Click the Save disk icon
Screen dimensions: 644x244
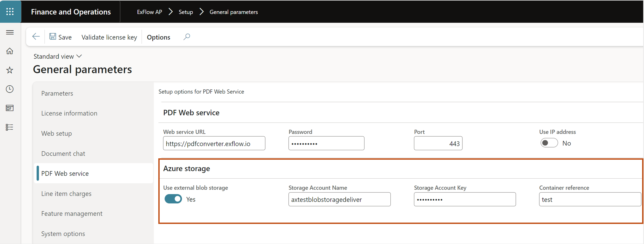tap(53, 37)
